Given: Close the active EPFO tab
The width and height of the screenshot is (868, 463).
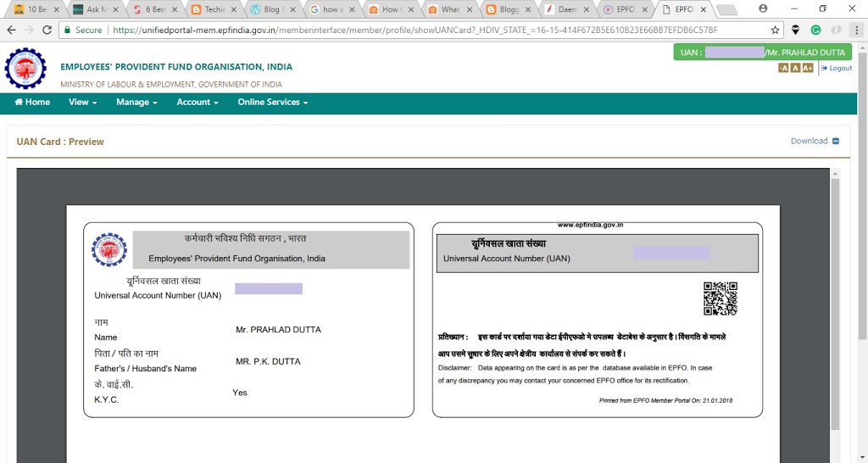Looking at the screenshot, I should [x=703, y=9].
